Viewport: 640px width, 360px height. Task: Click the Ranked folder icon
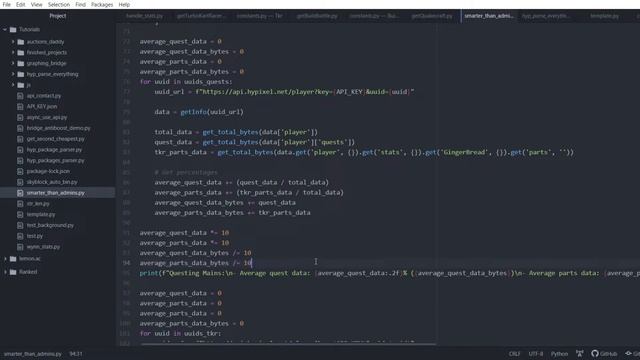click(13, 272)
